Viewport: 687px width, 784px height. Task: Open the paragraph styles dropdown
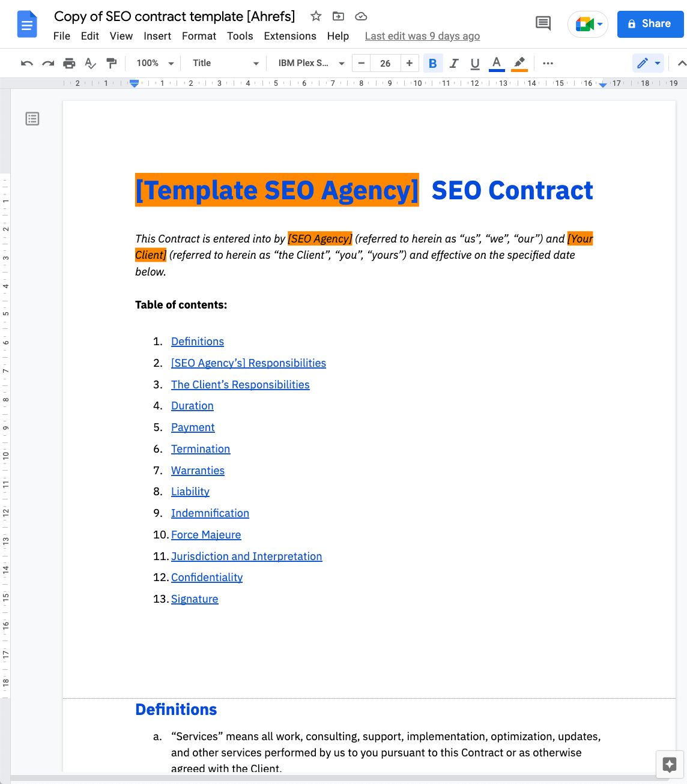pos(223,62)
